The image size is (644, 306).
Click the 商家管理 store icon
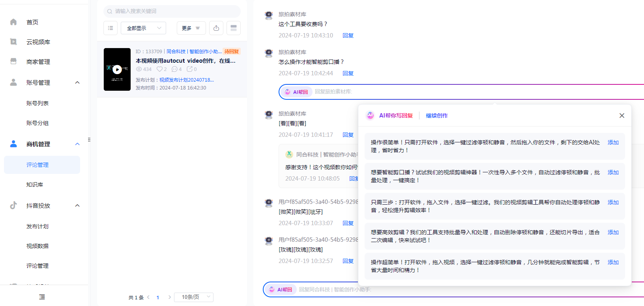[13, 62]
